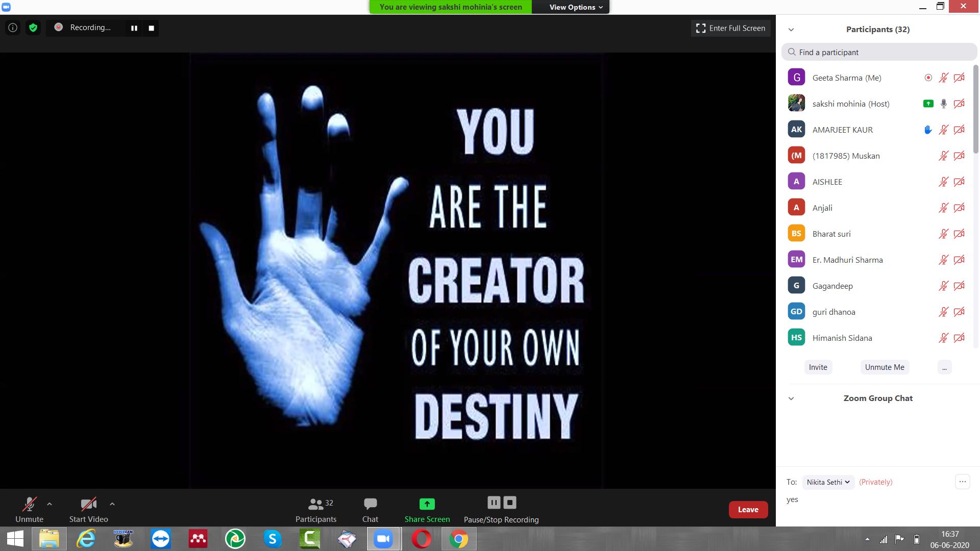Select participant (1817985) Muskan

pyautogui.click(x=877, y=156)
